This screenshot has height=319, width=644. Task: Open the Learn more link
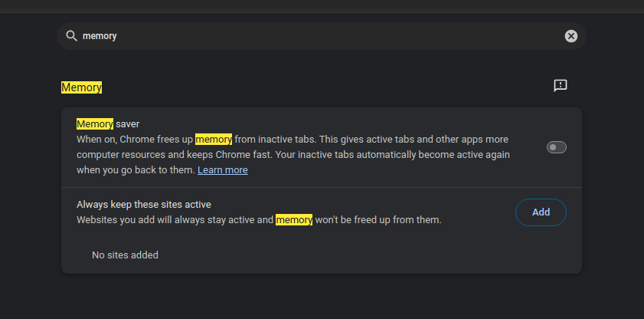[x=223, y=170]
